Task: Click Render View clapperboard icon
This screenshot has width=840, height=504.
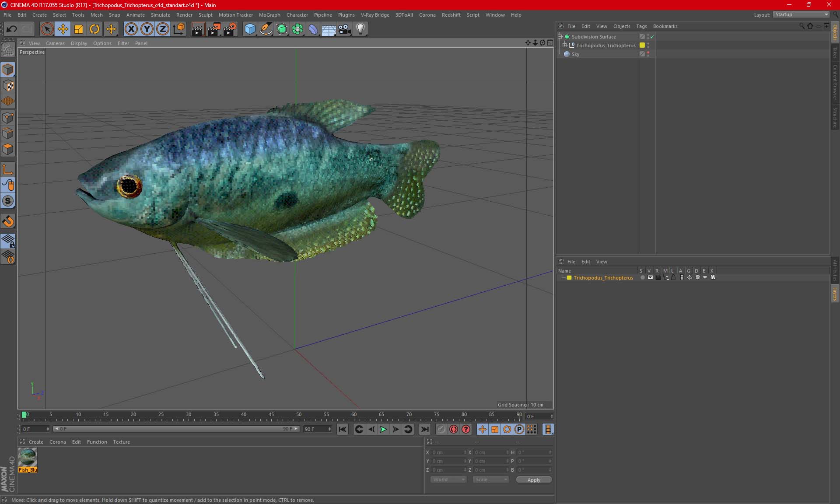Action: click(198, 29)
